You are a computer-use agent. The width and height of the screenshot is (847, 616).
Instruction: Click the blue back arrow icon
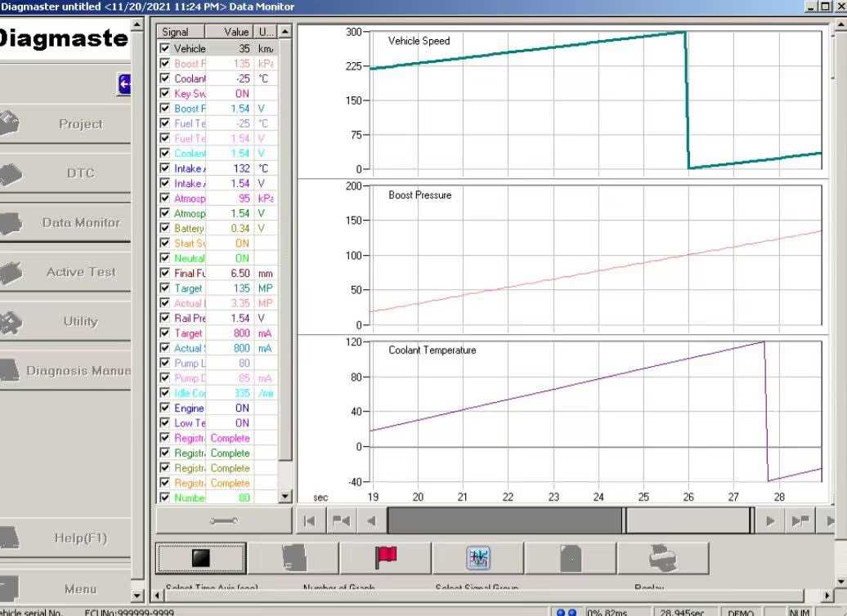(124, 83)
